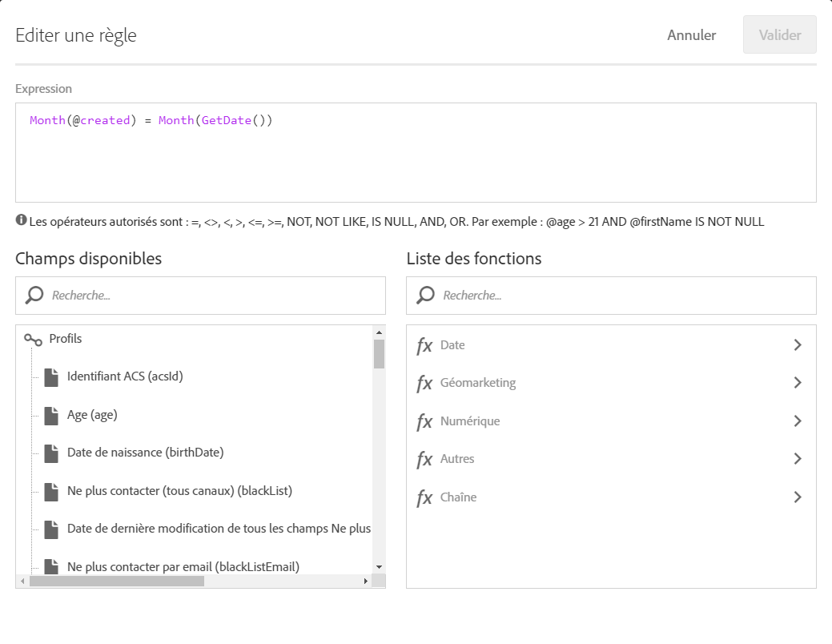Click the horizontal scrollbar right arrow

tap(366, 582)
